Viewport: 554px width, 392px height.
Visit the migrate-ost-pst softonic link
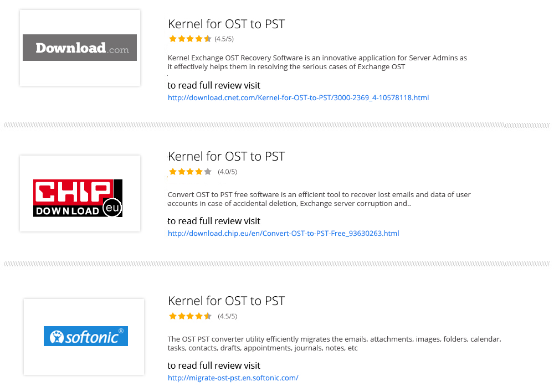click(x=233, y=378)
